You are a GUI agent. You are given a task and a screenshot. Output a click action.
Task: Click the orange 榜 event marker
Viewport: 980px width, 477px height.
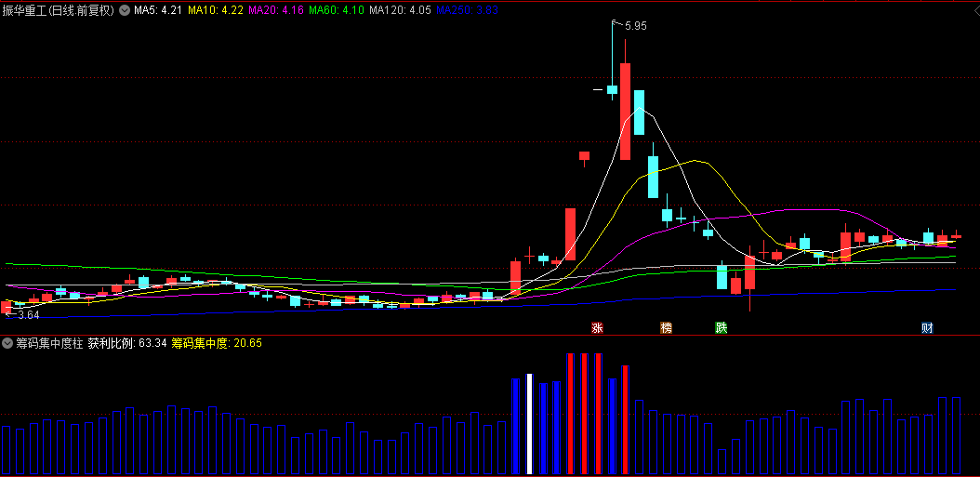tap(667, 327)
